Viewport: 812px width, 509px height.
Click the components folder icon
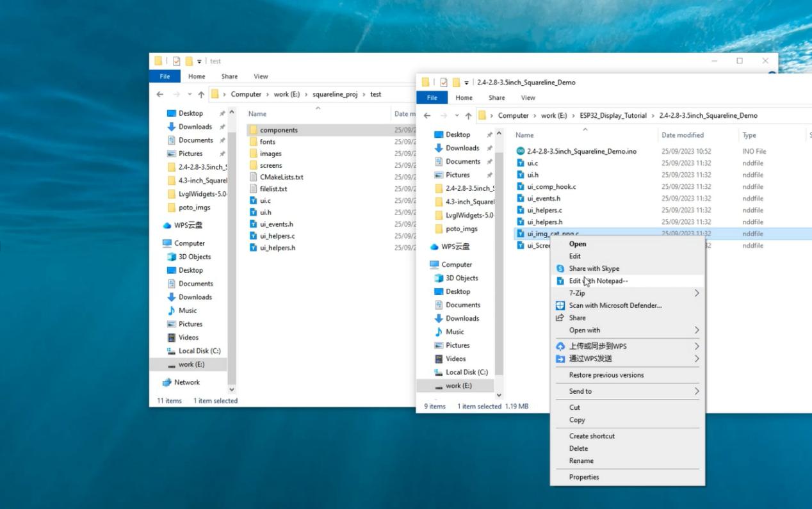[x=254, y=130]
